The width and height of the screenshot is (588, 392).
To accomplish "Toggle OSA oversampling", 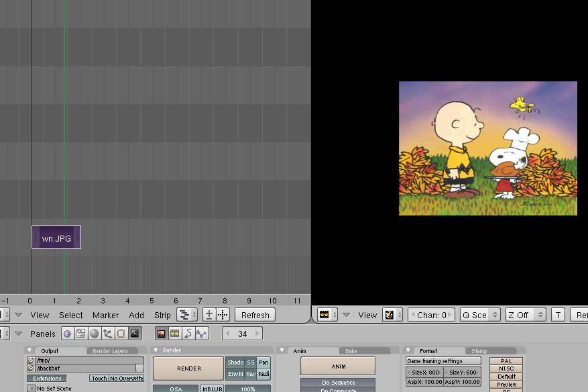I will [176, 389].
